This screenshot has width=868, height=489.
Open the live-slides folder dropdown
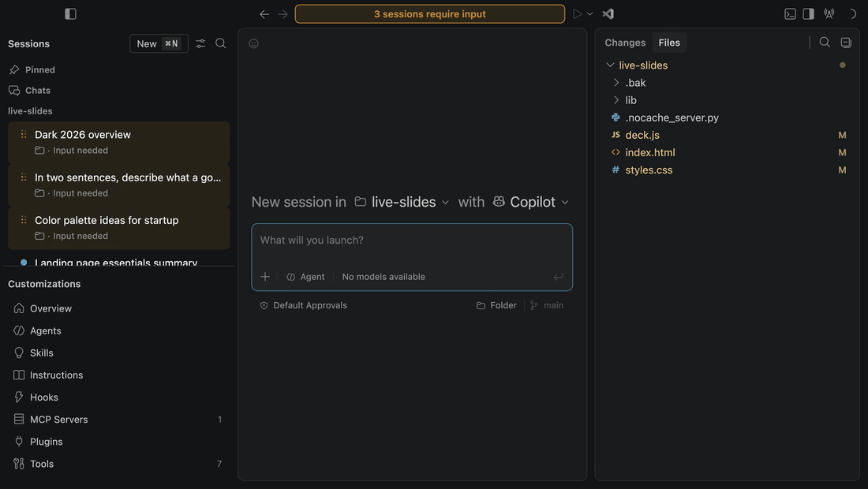[x=402, y=202]
